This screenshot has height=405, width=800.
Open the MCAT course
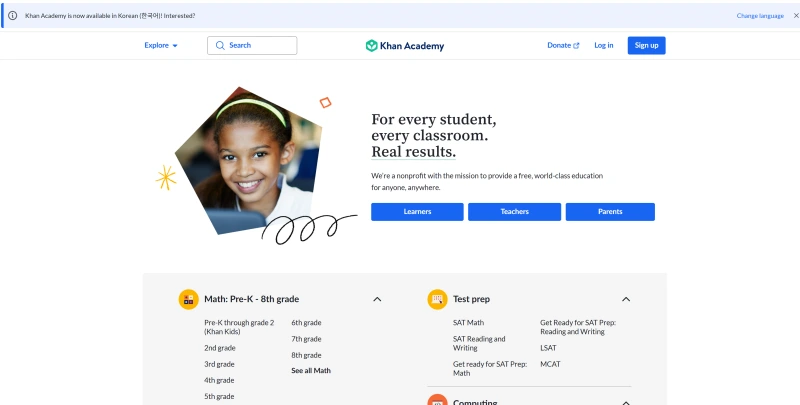pos(550,364)
